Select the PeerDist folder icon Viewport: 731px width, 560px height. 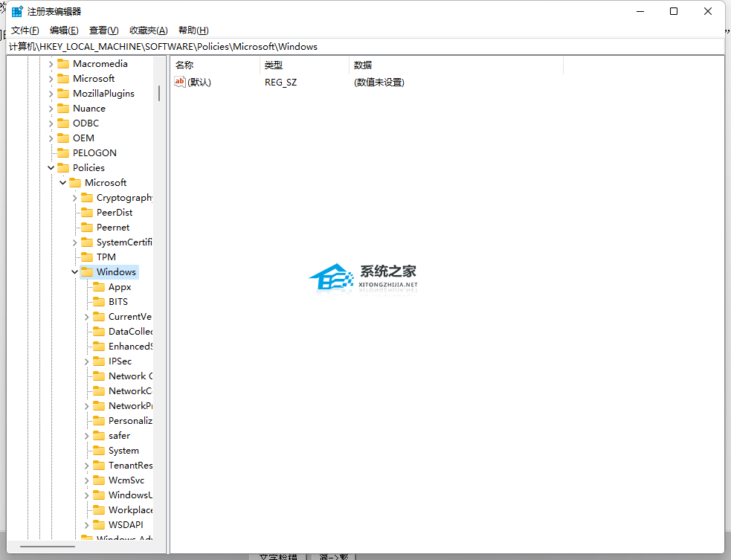point(87,213)
